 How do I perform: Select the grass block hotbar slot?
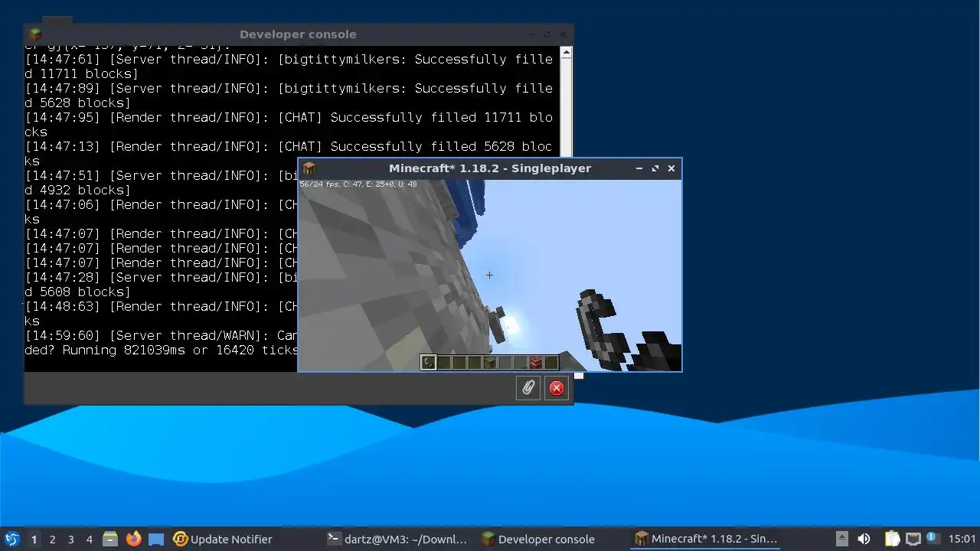click(x=490, y=362)
